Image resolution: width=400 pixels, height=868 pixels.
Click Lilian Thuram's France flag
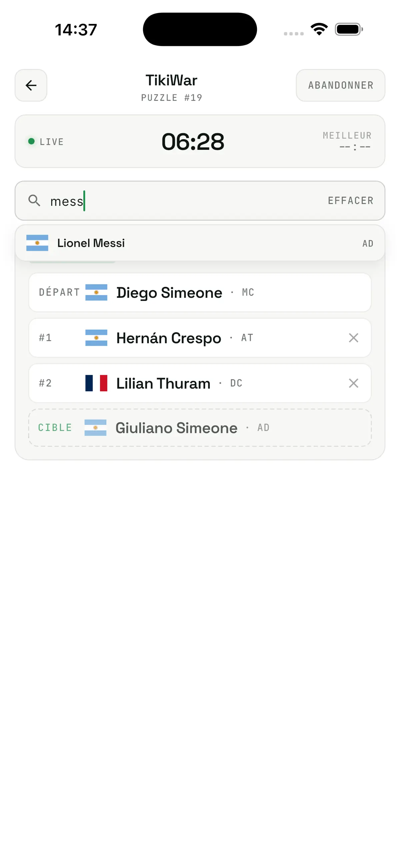click(96, 383)
